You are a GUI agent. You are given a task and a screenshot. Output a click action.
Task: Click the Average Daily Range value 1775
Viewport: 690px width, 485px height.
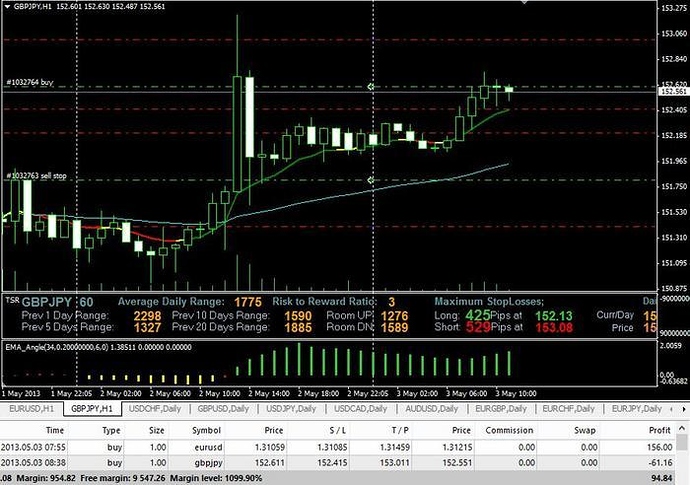tap(248, 302)
